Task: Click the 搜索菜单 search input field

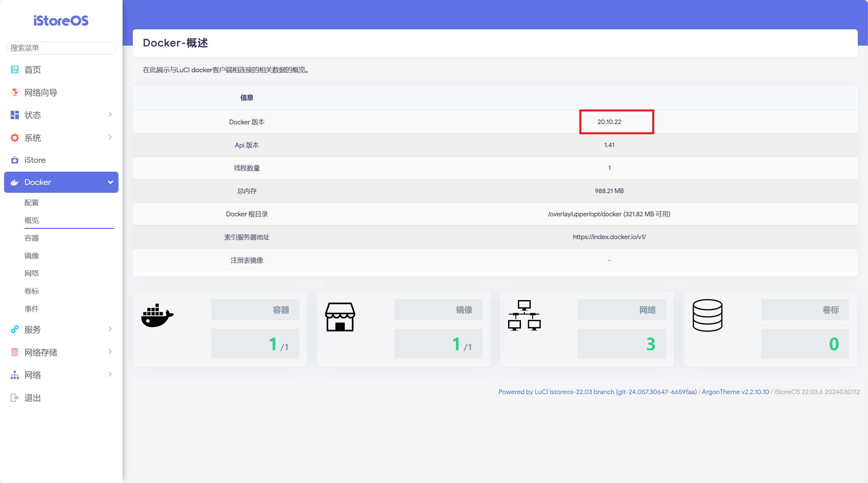Action: (61, 48)
